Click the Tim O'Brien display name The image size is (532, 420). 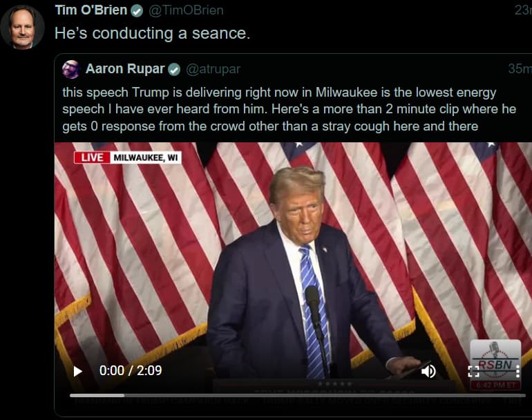(91, 10)
